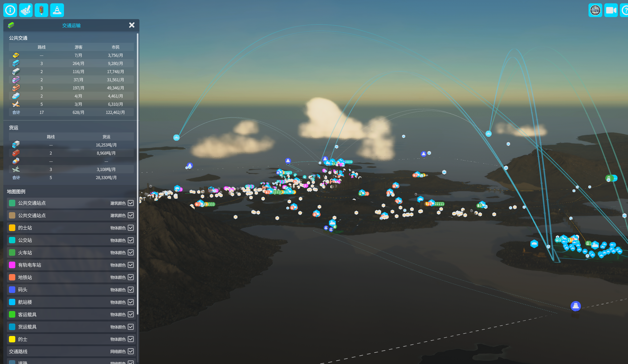
Task: Select the cargo train icon in 货运
Action: coord(16,153)
